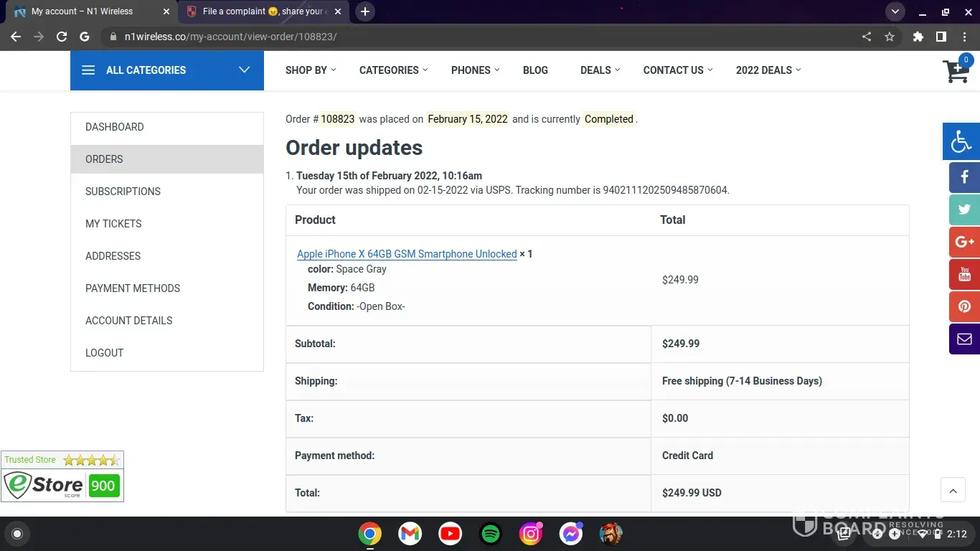Expand the 2022 DEALS dropdown
980x551 pixels.
click(x=768, y=70)
